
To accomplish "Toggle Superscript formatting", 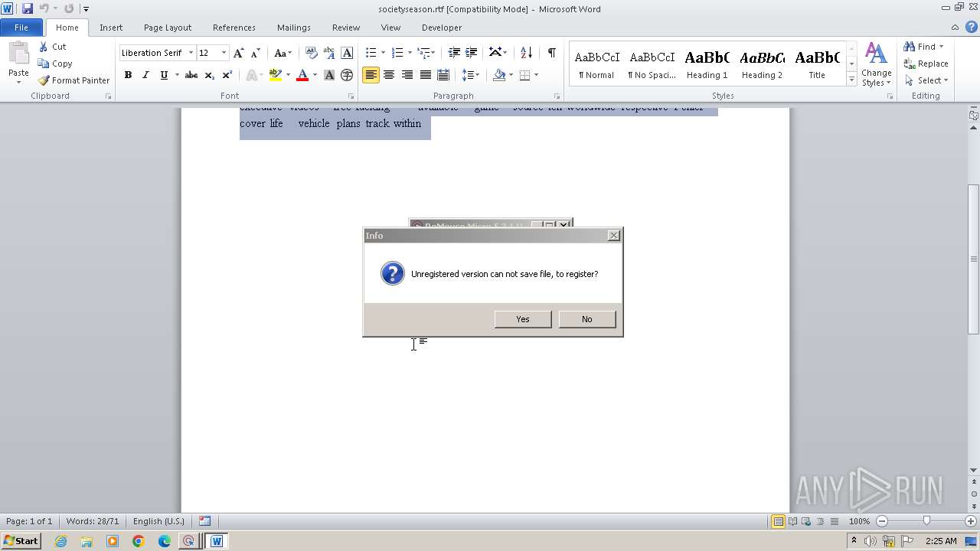I will coord(227,75).
